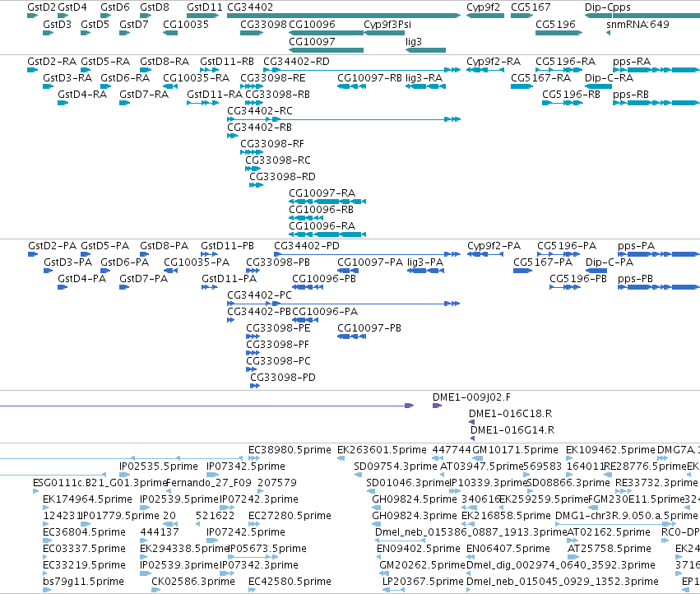The image size is (700, 594).
Task: Click the CG5196 gene label
Action: coord(555,24)
